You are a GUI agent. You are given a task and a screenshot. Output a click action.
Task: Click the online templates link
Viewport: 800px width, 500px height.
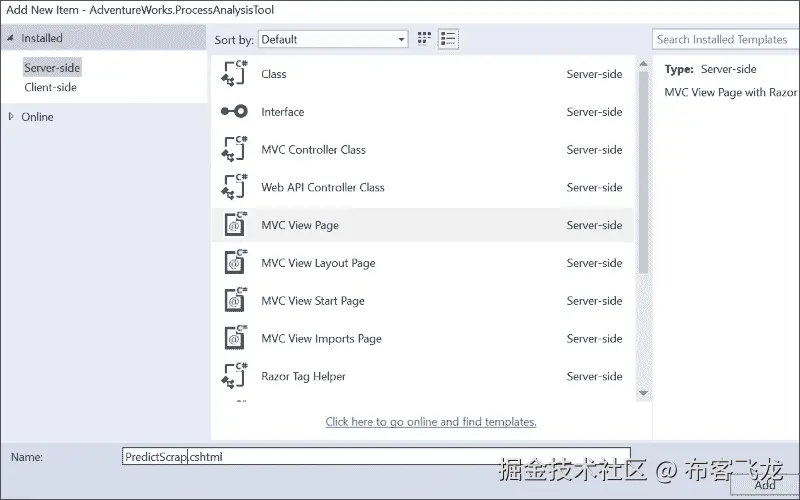coord(431,422)
